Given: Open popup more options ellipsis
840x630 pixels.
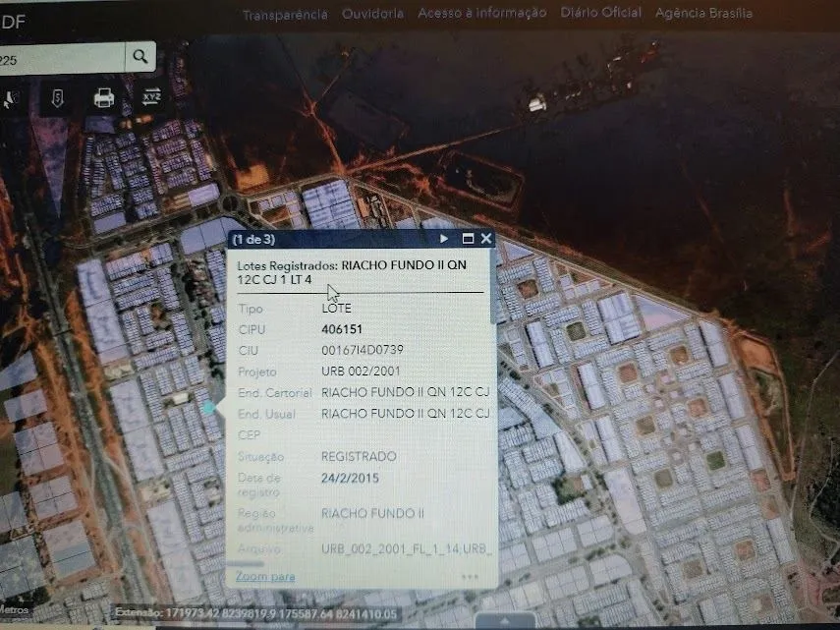Looking at the screenshot, I should 470,577.
